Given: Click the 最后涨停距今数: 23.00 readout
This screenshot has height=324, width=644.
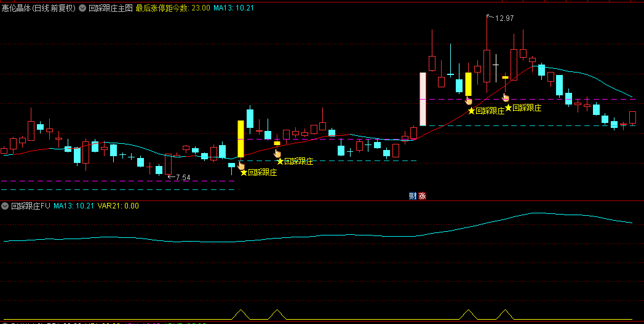Looking at the screenshot, I should (x=173, y=8).
